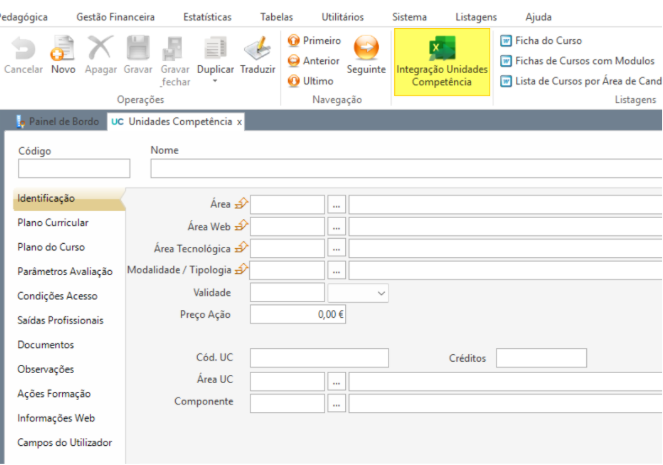Go to the Primeiro record
The image size is (663, 465).
tap(314, 41)
